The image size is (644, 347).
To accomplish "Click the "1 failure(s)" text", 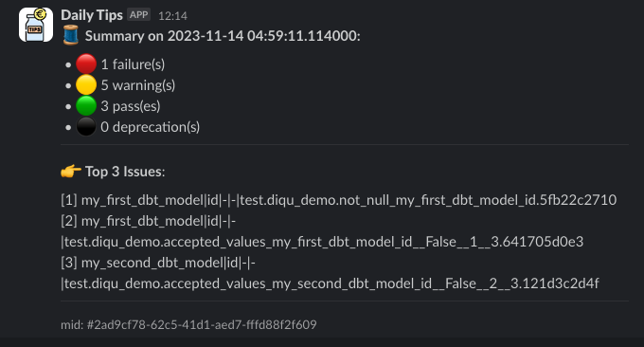I will (133, 64).
